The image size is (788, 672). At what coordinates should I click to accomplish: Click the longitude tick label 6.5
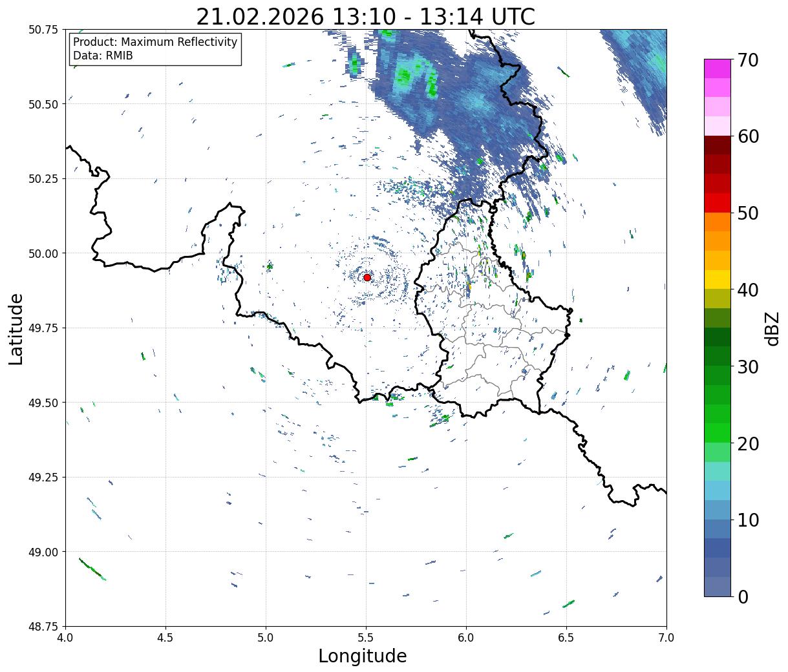coord(566,638)
